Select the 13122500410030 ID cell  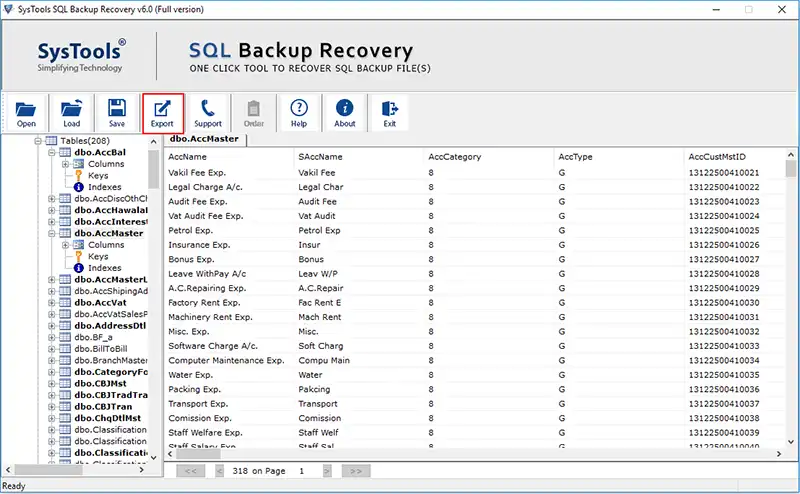click(x=734, y=303)
